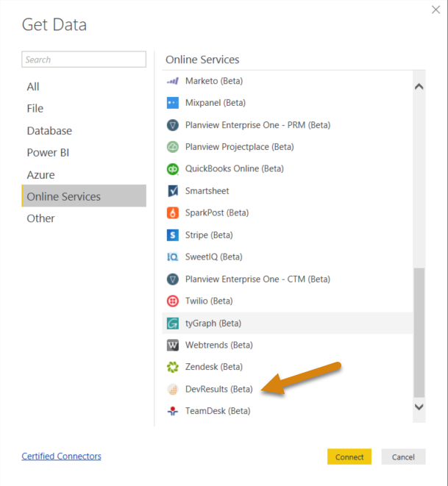
Task: Click the Zendesk icon
Action: 173,367
